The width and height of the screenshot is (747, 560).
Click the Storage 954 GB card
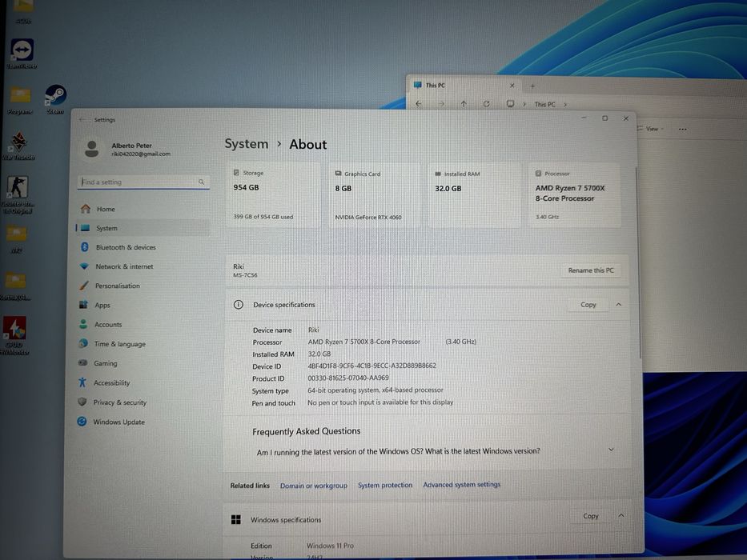(273, 194)
